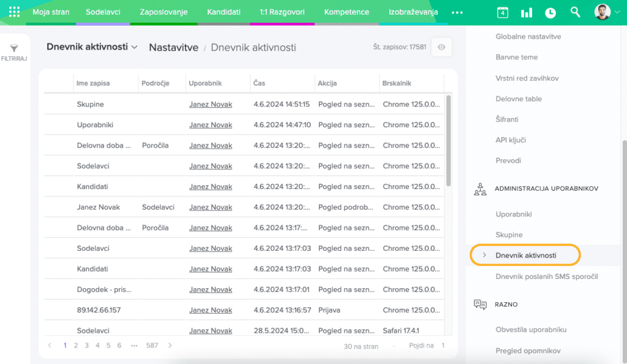Click the Pojdi na page input
Screen dimensions: 627x364
click(442, 346)
